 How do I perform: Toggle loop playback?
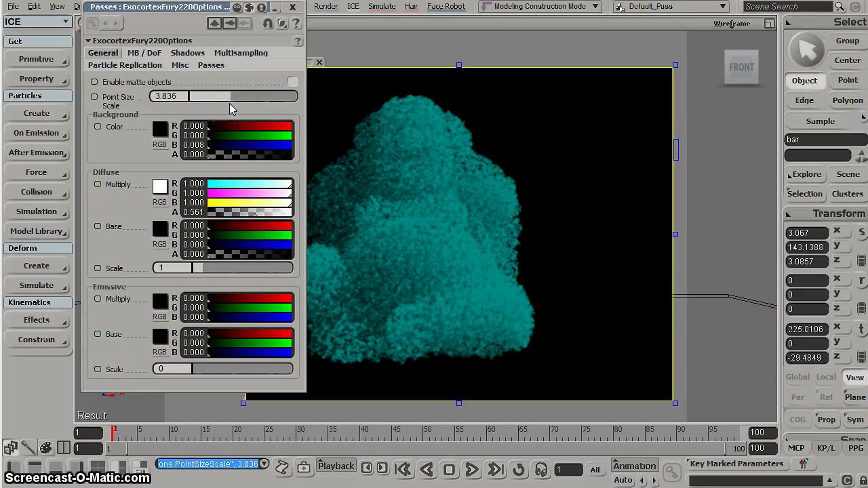click(x=519, y=470)
